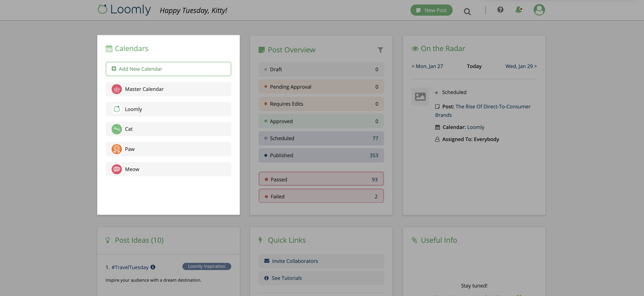Open the #TravelTuesday post idea
The image size is (644, 296).
click(x=130, y=267)
